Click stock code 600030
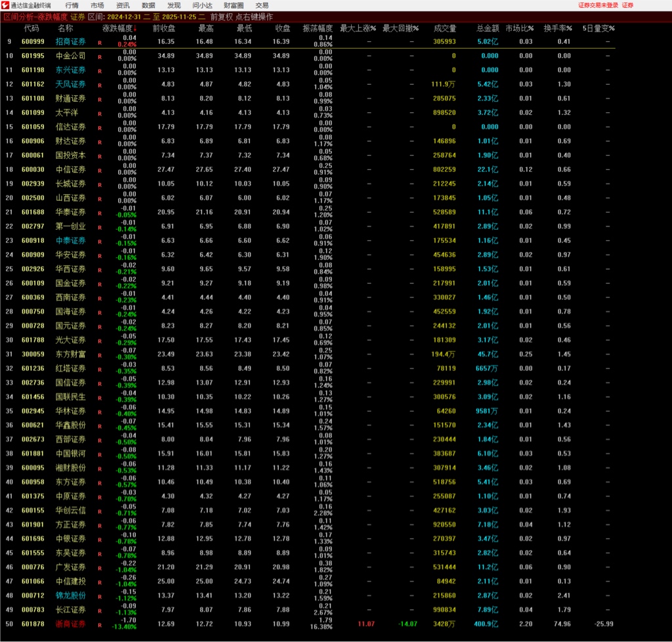Viewport: 672px width, 642px height. point(33,169)
